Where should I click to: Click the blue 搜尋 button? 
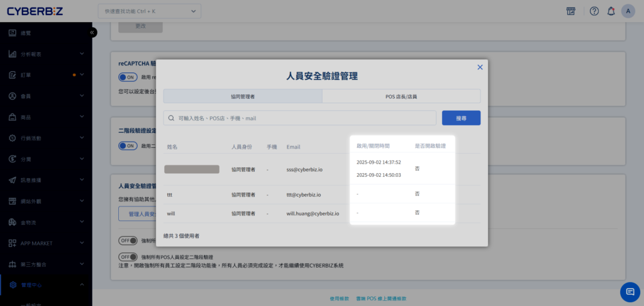click(461, 118)
